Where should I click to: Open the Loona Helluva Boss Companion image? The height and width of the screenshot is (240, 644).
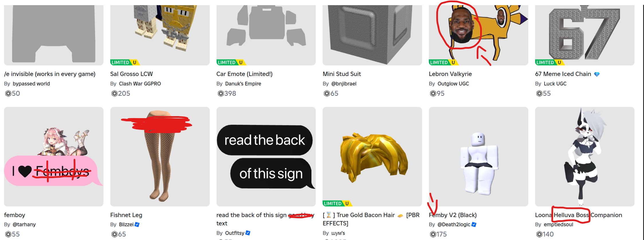coord(585,157)
